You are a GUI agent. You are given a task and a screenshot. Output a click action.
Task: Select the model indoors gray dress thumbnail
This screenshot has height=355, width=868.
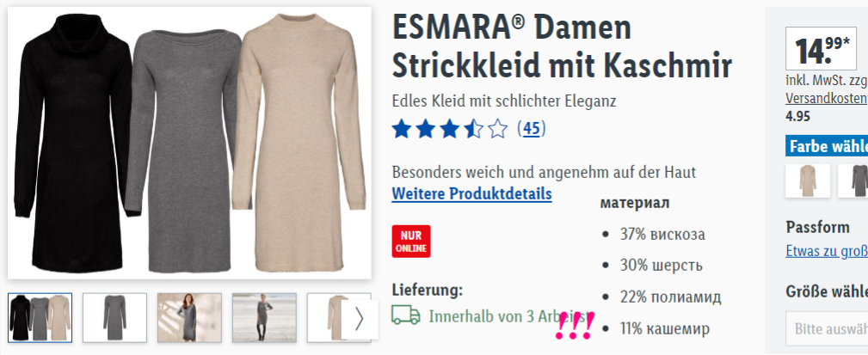[x=189, y=318]
